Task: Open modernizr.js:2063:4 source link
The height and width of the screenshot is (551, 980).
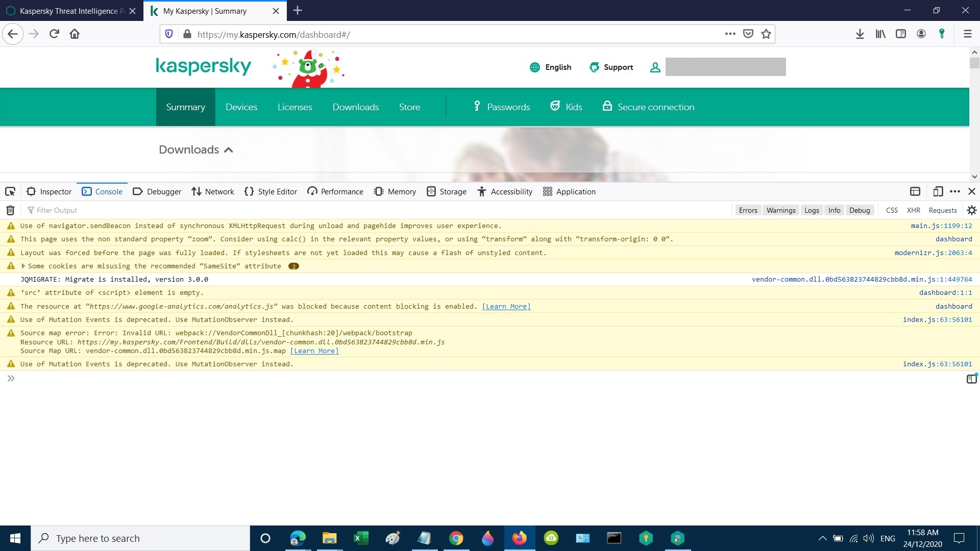Action: pos(933,253)
